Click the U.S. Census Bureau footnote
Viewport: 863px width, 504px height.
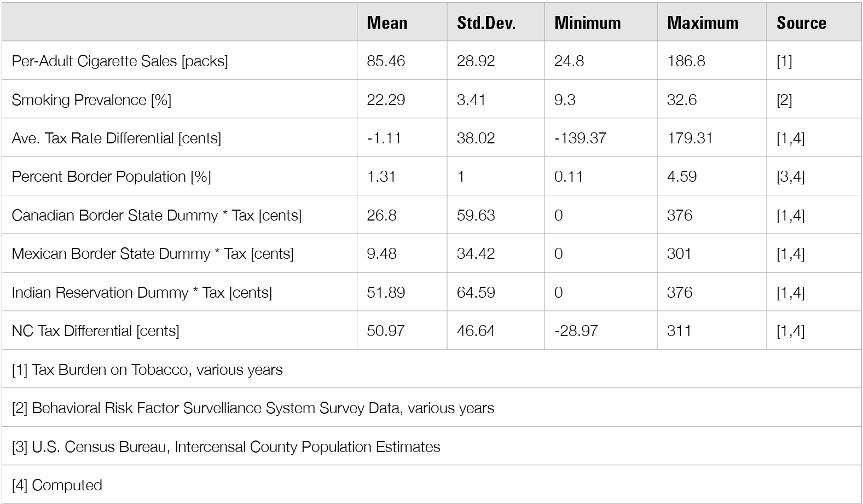(x=226, y=447)
